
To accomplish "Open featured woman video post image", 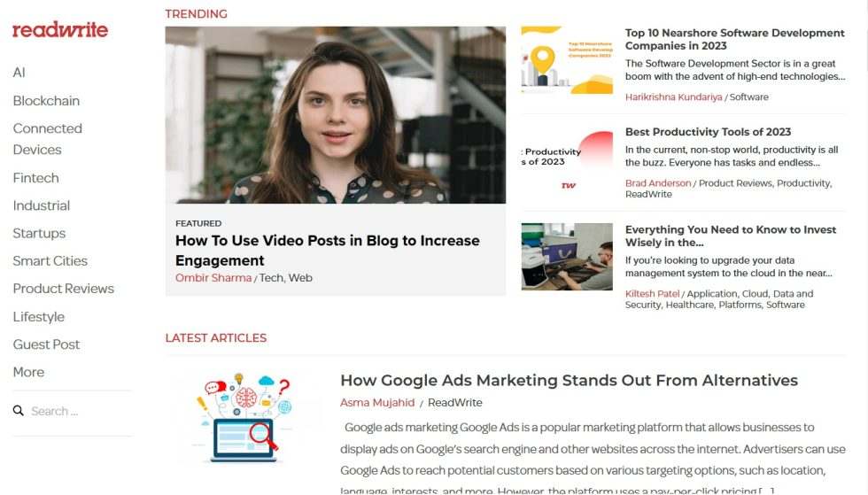I will 335,115.
